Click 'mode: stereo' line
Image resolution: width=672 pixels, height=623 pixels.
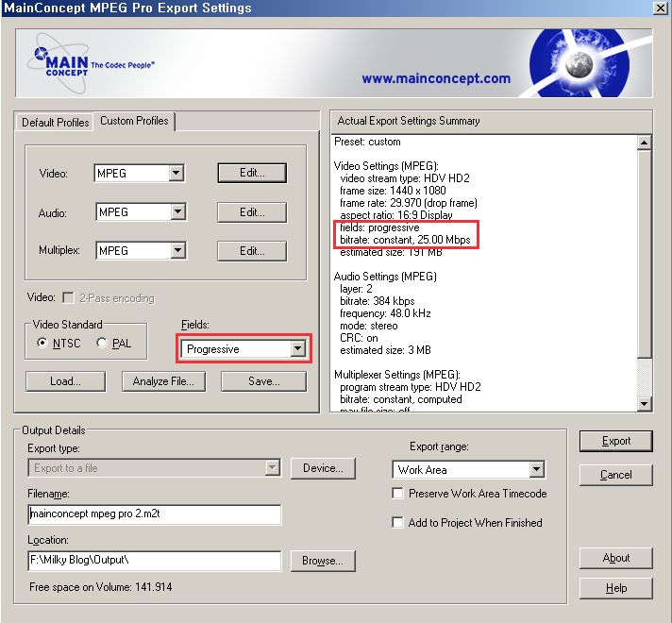point(369,326)
